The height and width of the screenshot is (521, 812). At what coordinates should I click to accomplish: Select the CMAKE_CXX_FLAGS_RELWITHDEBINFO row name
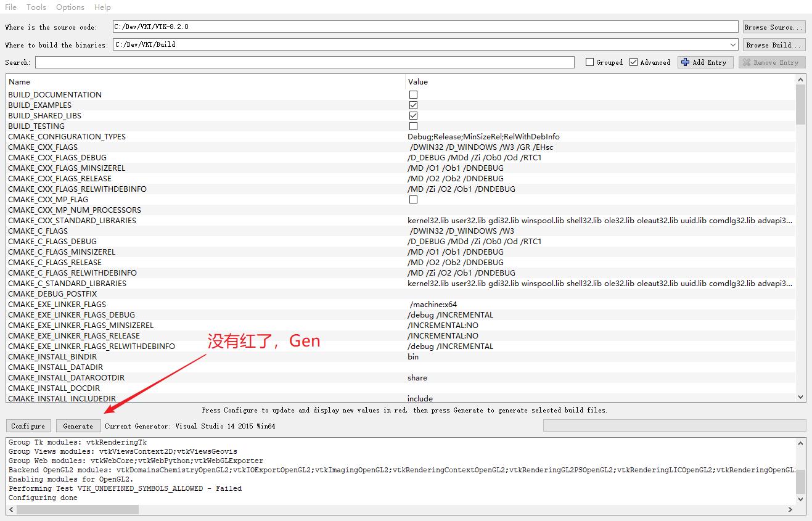pyautogui.click(x=77, y=189)
